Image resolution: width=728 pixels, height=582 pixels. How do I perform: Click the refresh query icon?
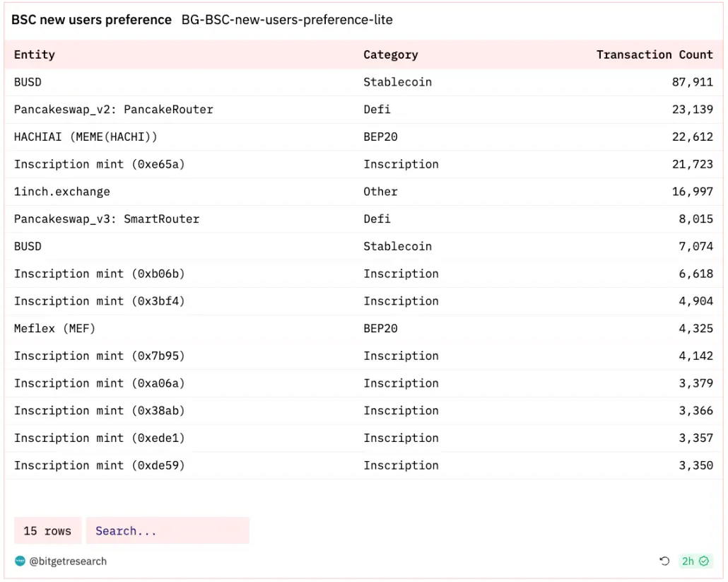point(664,561)
